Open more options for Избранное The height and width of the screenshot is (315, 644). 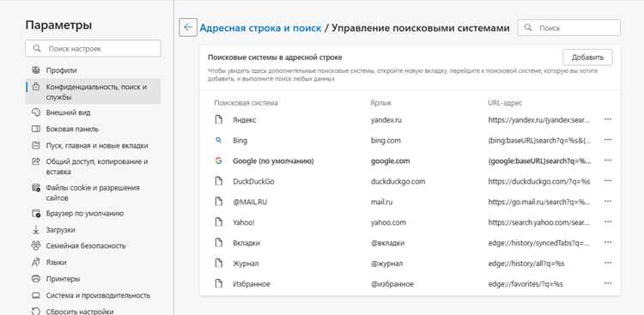click(x=608, y=283)
